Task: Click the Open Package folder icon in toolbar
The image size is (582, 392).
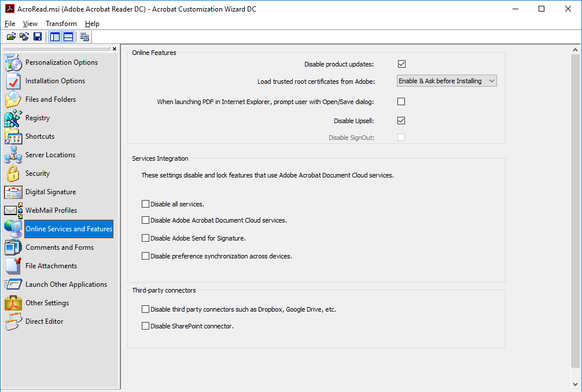Action: pos(11,37)
